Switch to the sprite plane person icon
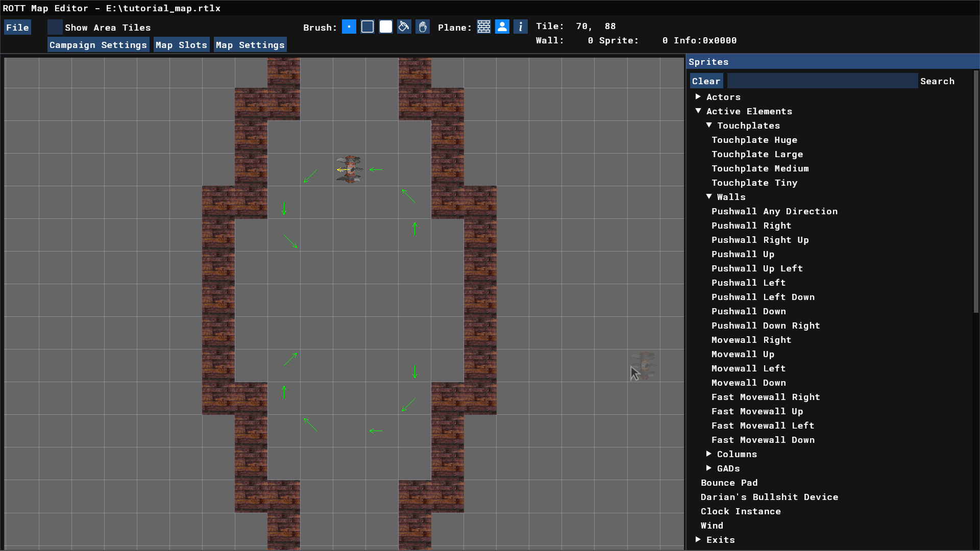The width and height of the screenshot is (980, 551). coord(502,27)
